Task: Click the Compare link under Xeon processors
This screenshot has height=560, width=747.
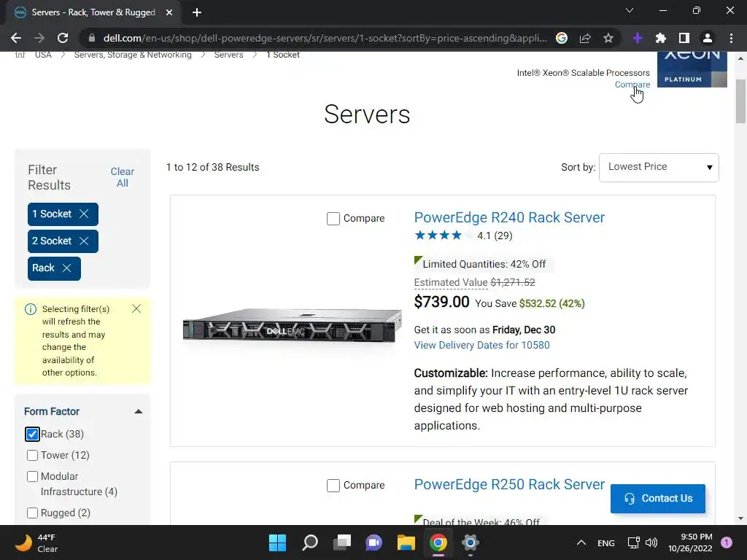Action: click(x=632, y=85)
